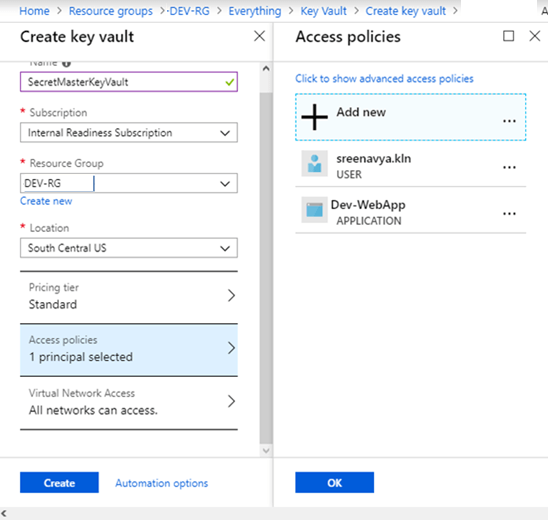548x520 pixels.
Task: Open the ellipsis menu for Dev-WebApp
Action: [x=509, y=214]
